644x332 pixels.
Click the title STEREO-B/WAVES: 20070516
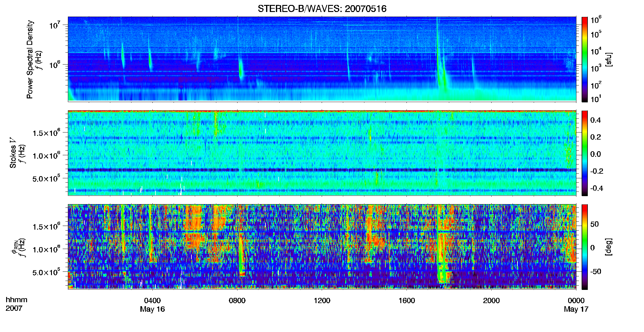pos(322,9)
